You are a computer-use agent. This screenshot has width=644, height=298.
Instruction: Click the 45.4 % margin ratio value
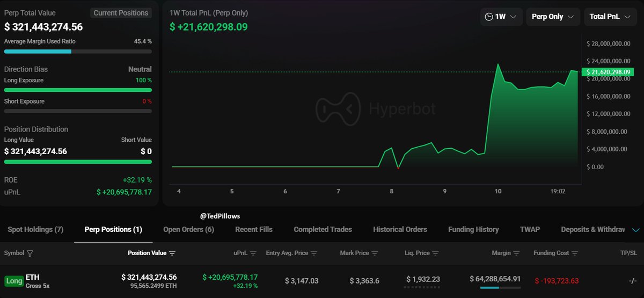click(143, 41)
